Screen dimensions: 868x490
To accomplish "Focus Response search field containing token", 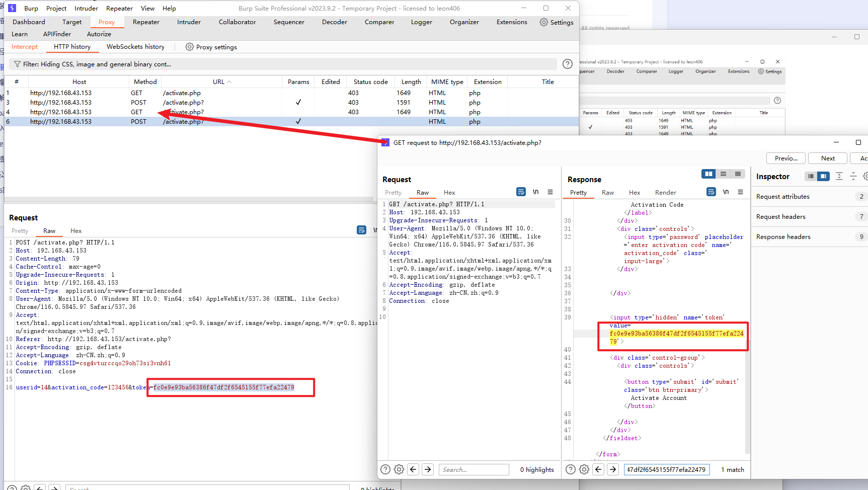I will pos(667,469).
